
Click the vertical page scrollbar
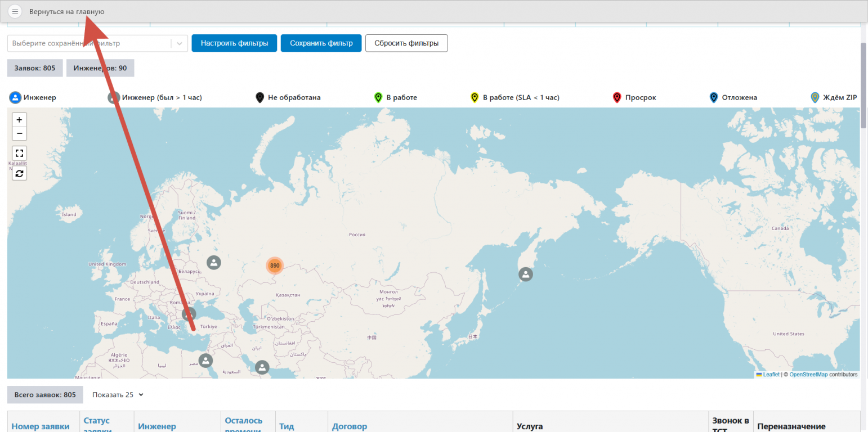point(863,84)
